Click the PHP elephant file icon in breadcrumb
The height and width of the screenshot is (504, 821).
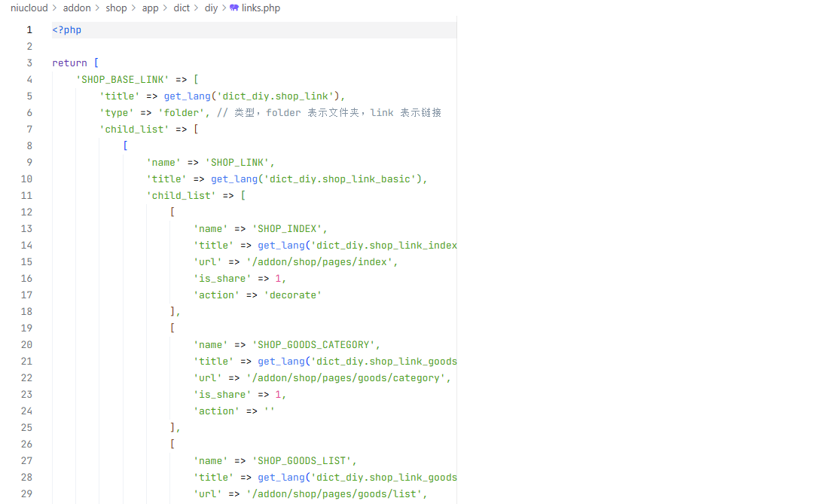tap(234, 8)
